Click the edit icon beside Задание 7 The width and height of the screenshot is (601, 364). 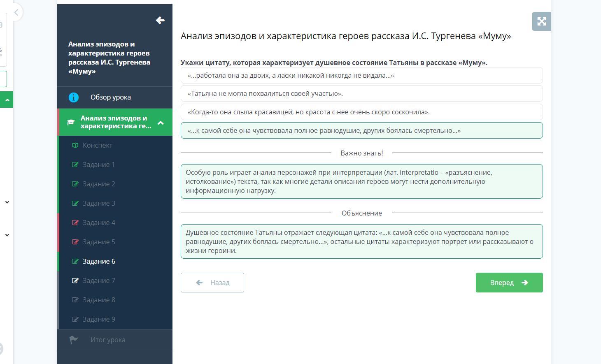75,281
